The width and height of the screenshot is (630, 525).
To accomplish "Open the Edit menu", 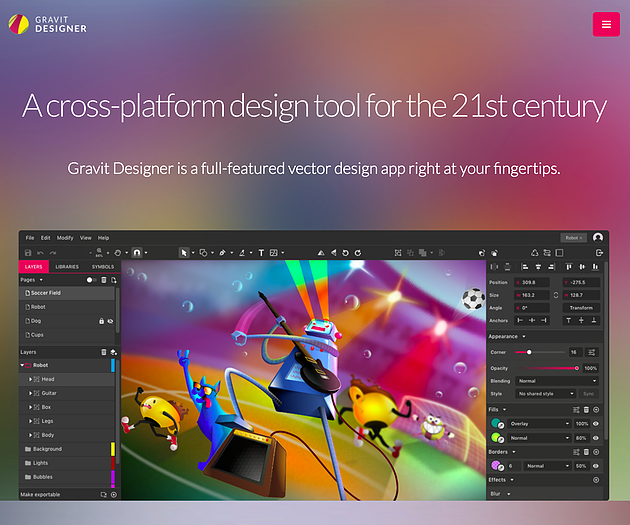I will click(45, 238).
